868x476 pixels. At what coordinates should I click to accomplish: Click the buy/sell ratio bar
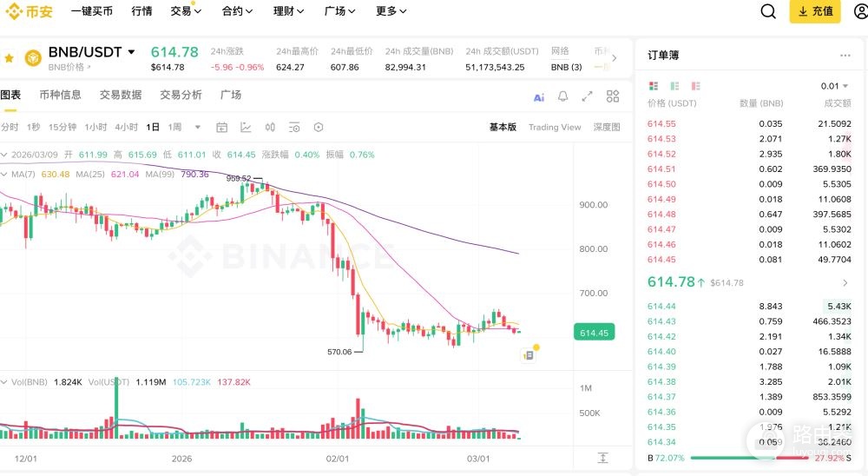tap(749, 458)
